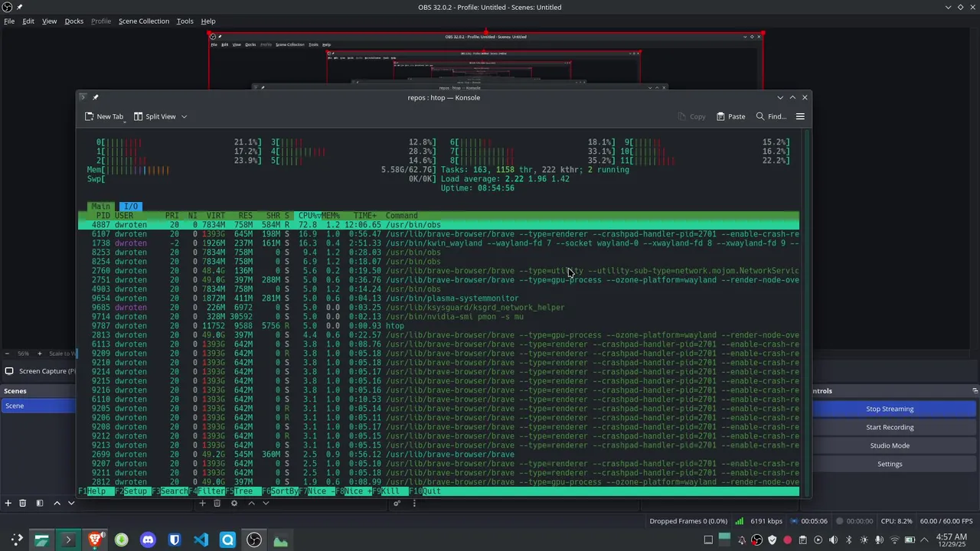Add a scene with the plus icon

tap(8, 503)
